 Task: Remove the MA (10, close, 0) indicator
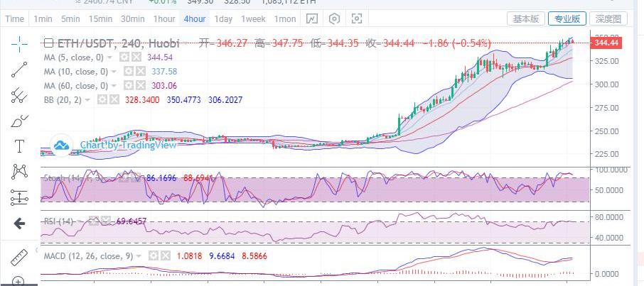coord(141,72)
